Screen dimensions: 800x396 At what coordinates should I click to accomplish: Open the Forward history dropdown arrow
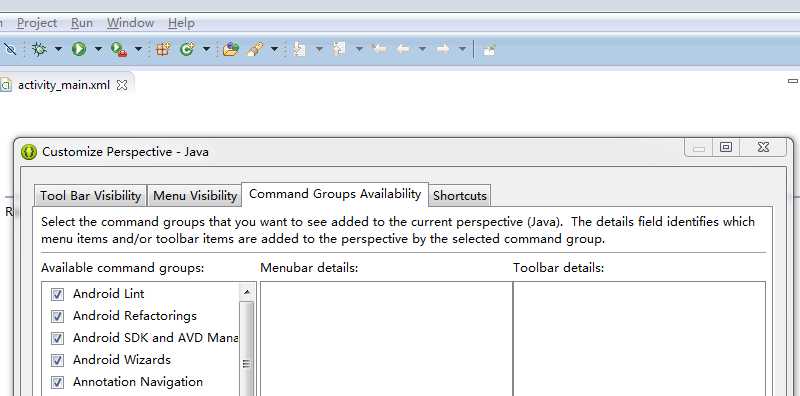coord(462,49)
